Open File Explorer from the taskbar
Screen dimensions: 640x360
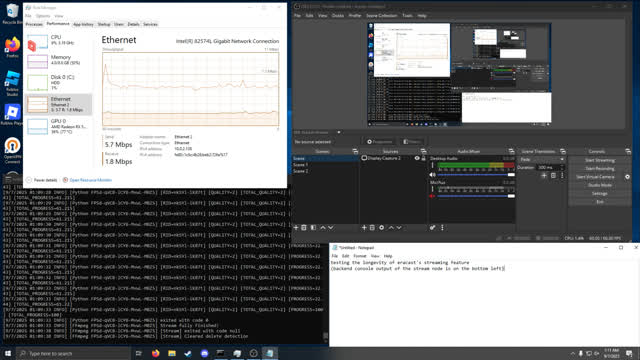coord(172,353)
